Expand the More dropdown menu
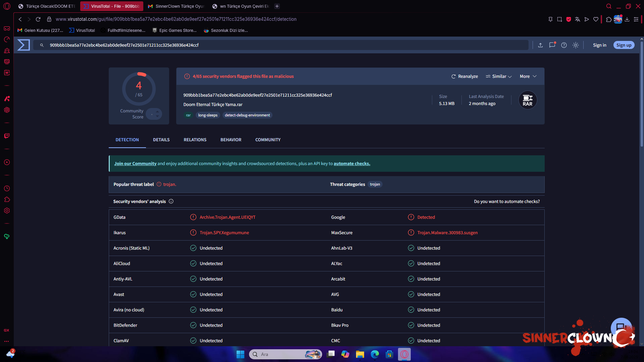The height and width of the screenshot is (362, 644). tap(528, 76)
